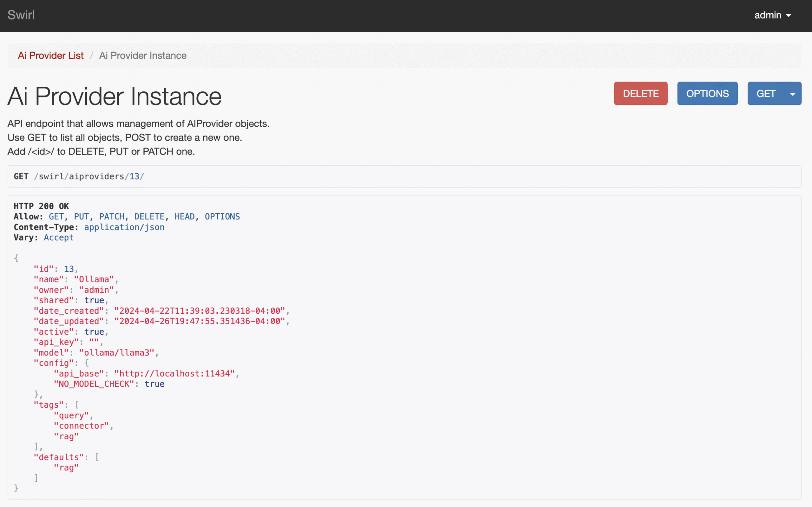This screenshot has height=507, width=812.
Task: Open the admin user dropdown
Action: coord(772,15)
